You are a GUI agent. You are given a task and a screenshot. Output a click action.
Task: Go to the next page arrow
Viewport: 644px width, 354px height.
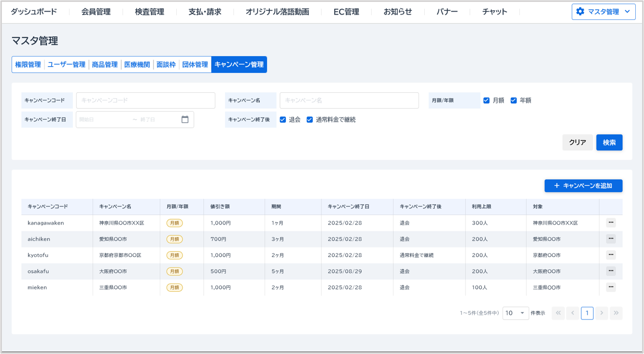(602, 313)
